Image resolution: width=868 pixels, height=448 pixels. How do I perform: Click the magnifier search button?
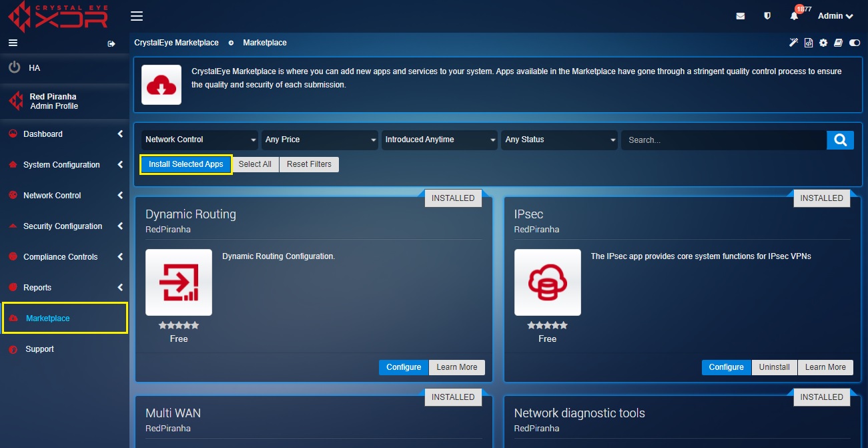click(x=841, y=140)
